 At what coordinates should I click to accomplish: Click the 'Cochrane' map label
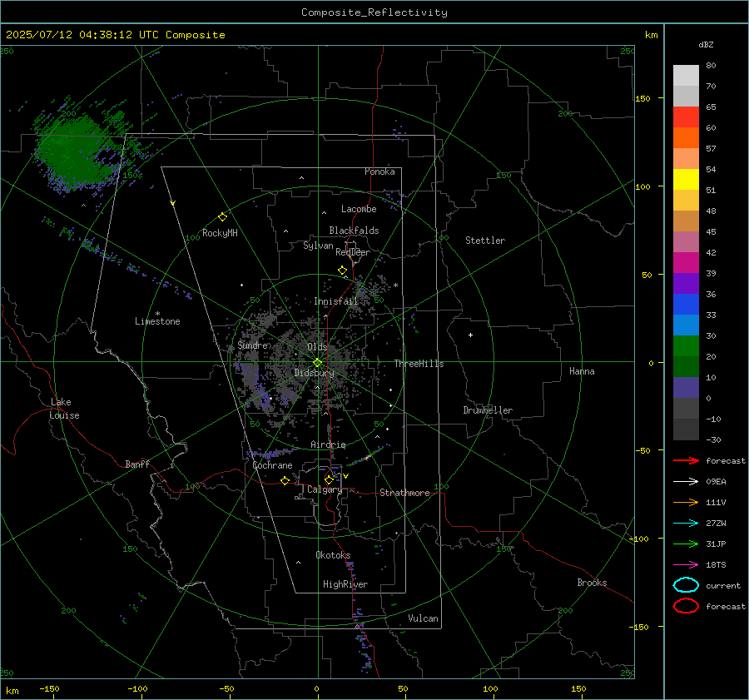[x=272, y=465]
